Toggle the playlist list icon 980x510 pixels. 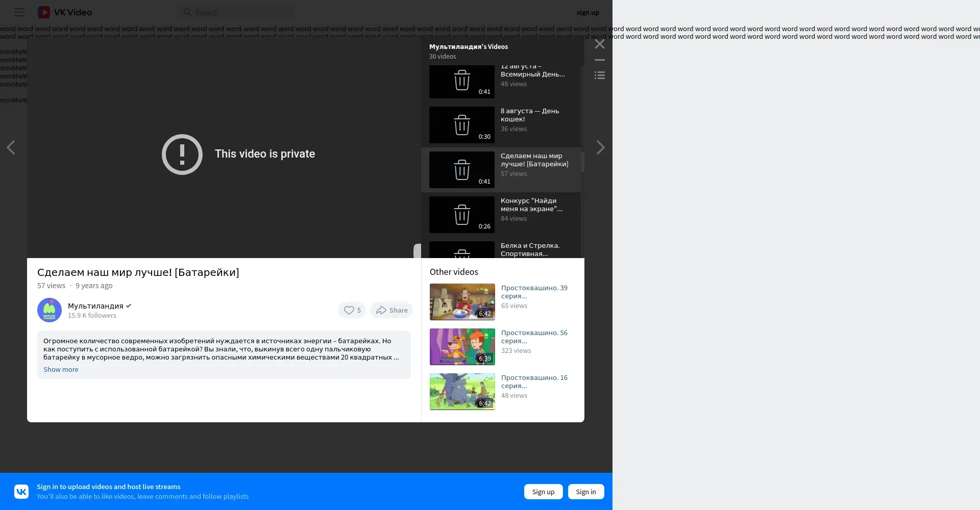click(x=600, y=75)
